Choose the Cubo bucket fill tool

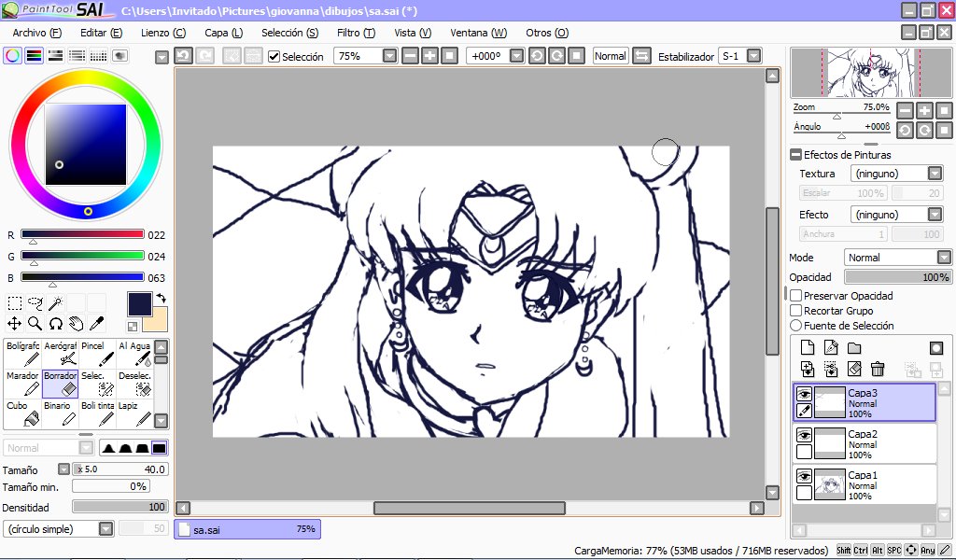[x=22, y=413]
